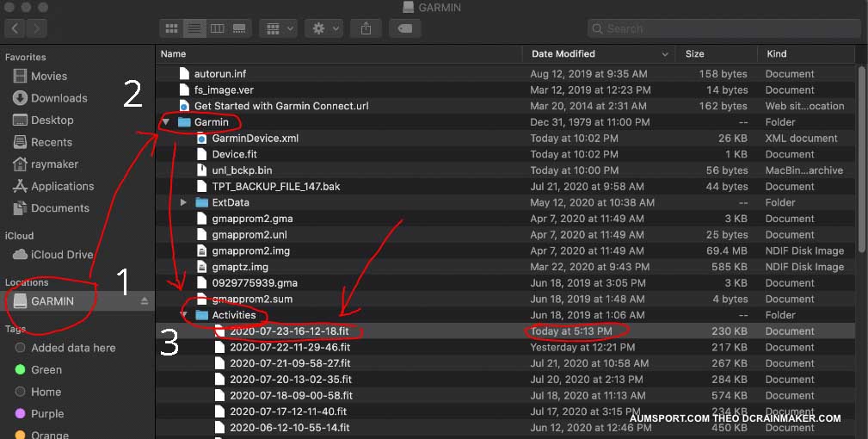This screenshot has width=868, height=439.
Task: Focus the Search field
Action: (x=724, y=28)
